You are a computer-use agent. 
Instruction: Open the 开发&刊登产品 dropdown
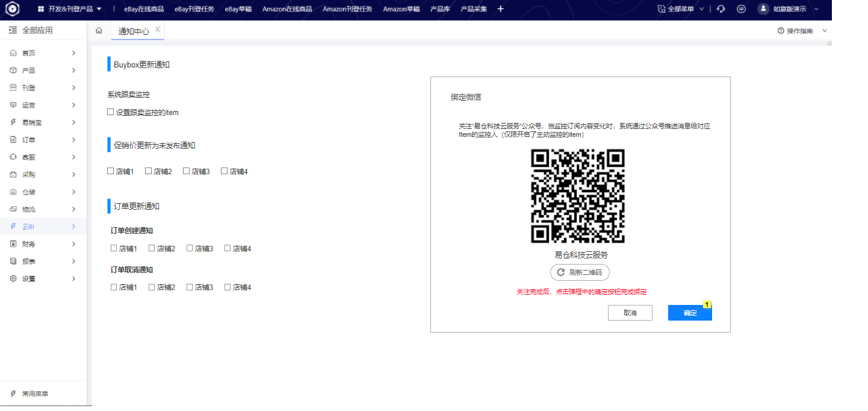(69, 9)
